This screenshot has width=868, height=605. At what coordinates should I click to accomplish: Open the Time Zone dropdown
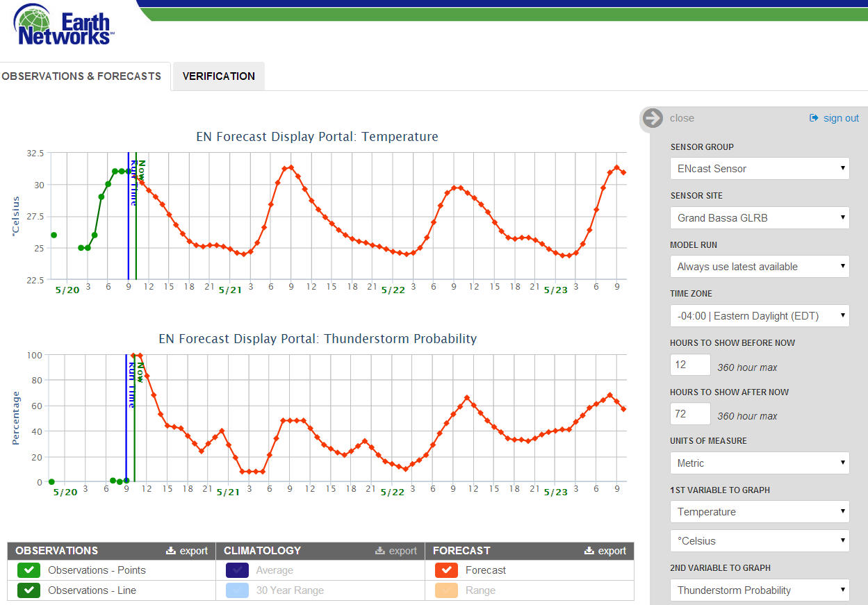click(x=760, y=315)
